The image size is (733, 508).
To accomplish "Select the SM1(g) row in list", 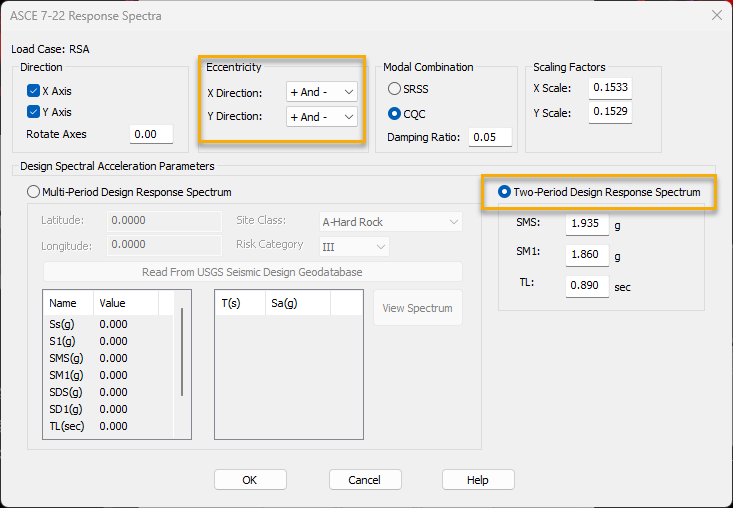I will click(108, 375).
